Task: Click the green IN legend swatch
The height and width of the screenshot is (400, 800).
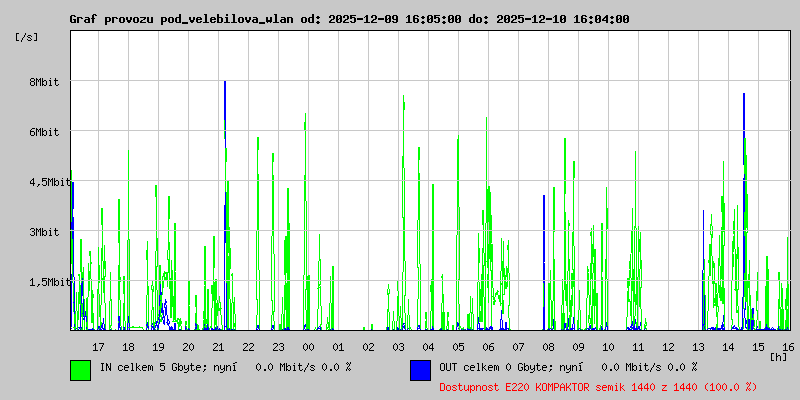Action: [81, 370]
